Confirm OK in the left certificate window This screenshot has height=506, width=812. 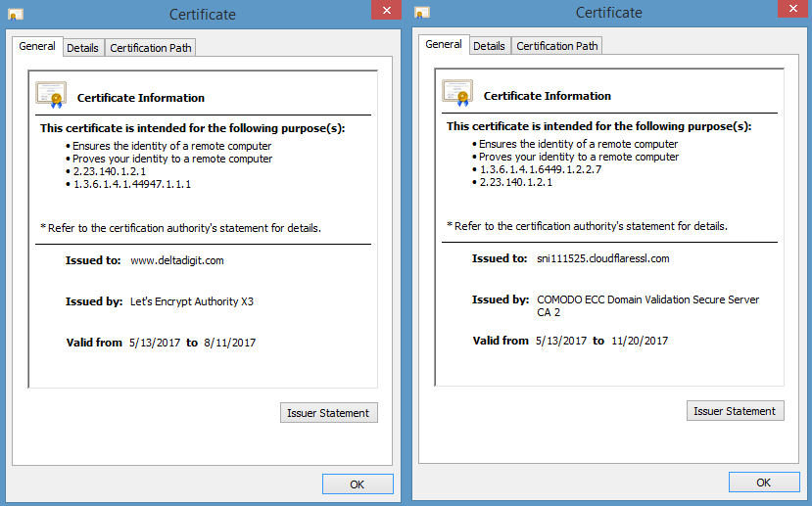(x=358, y=484)
